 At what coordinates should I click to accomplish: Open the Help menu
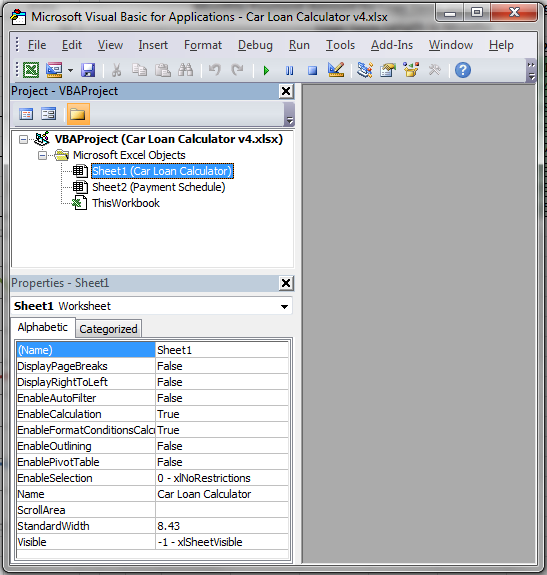click(501, 45)
